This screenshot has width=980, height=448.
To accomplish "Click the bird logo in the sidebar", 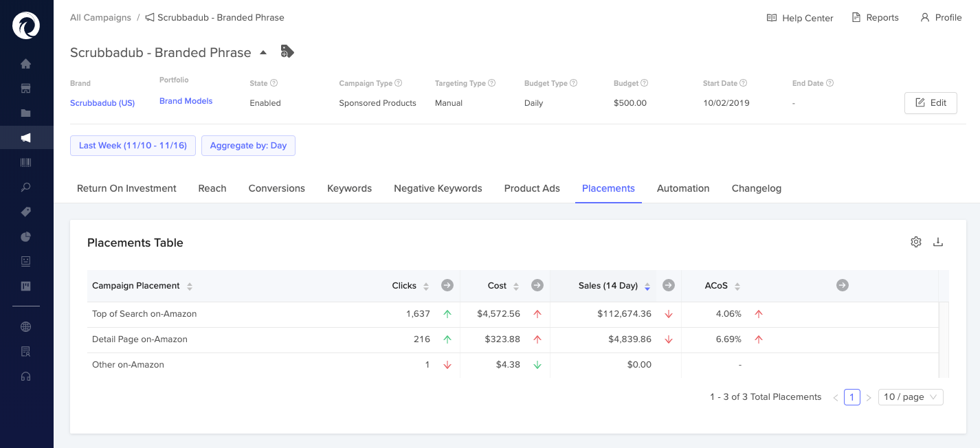I will point(26,26).
